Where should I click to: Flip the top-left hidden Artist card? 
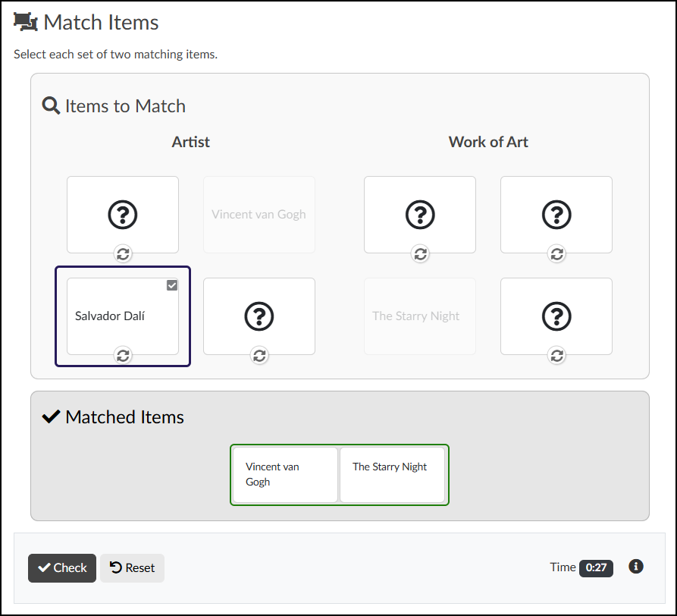[123, 214]
